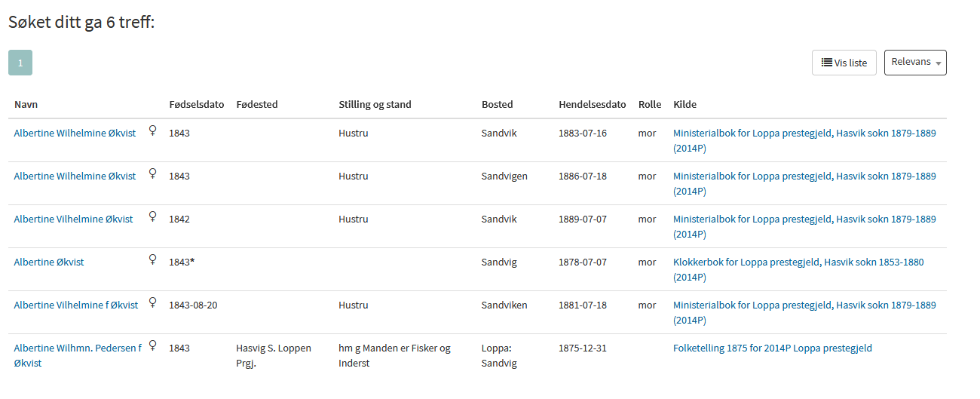Viewport: 980px width, 399px height.
Task: Click female icon beside Albertine Vilhelmine f Økvist
Action: click(152, 303)
